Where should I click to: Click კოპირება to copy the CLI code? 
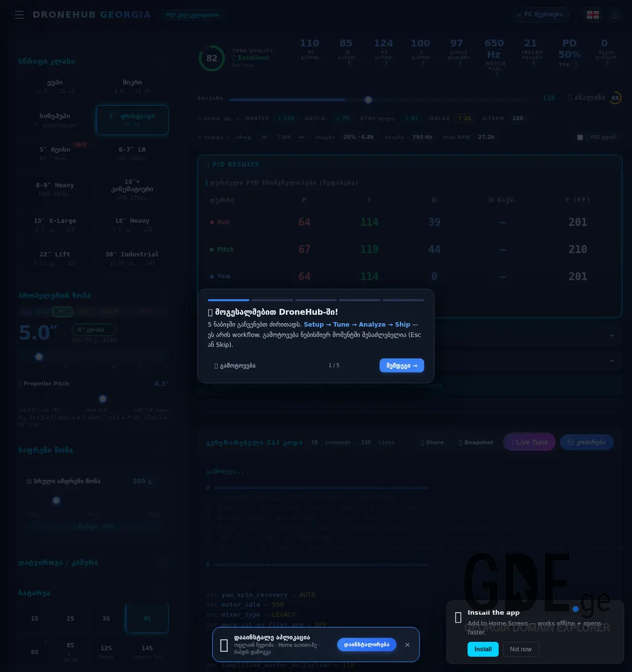coord(587,442)
